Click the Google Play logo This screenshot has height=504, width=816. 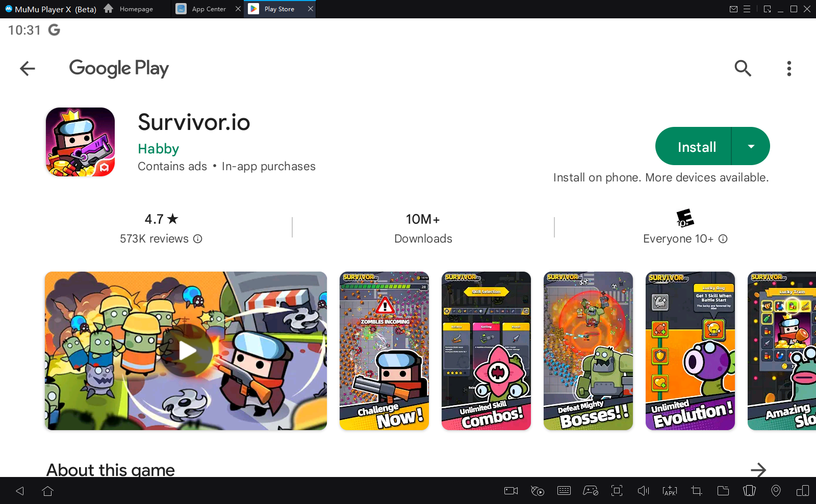(x=119, y=68)
